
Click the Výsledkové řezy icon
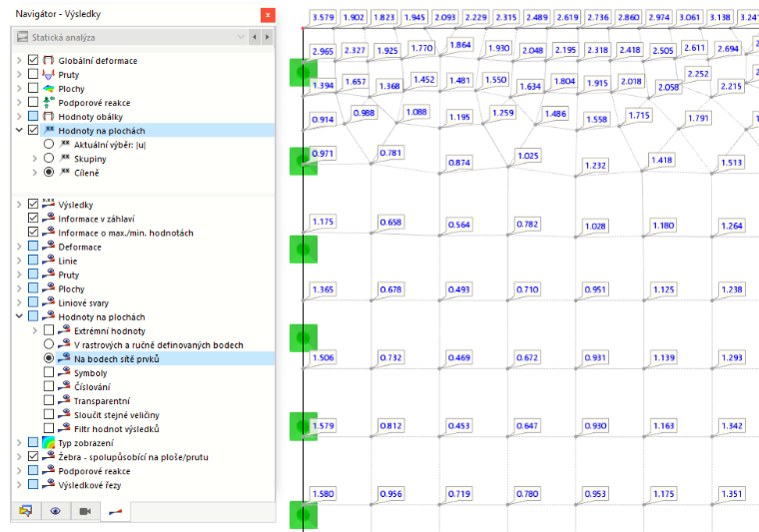pyautogui.click(x=48, y=484)
